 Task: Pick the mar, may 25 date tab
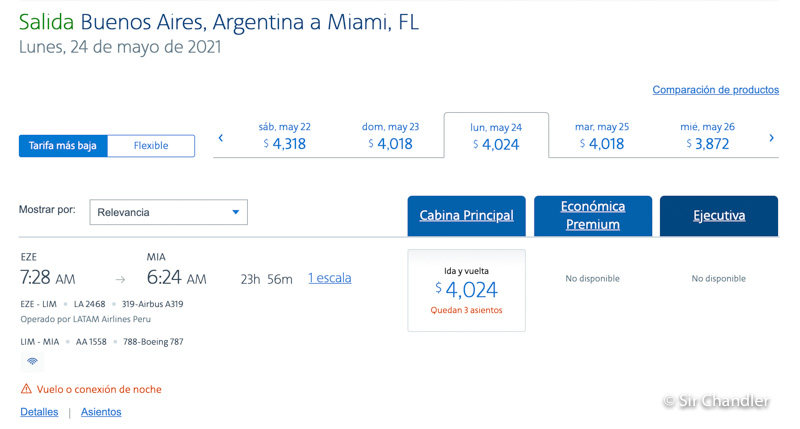(602, 136)
